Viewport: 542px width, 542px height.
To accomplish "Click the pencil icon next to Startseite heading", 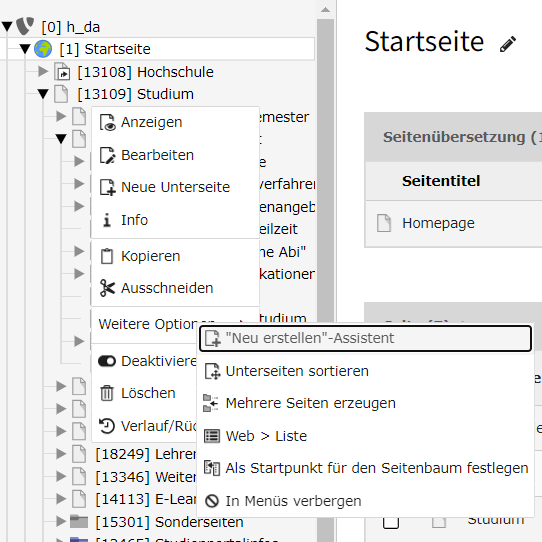I will pos(508,44).
